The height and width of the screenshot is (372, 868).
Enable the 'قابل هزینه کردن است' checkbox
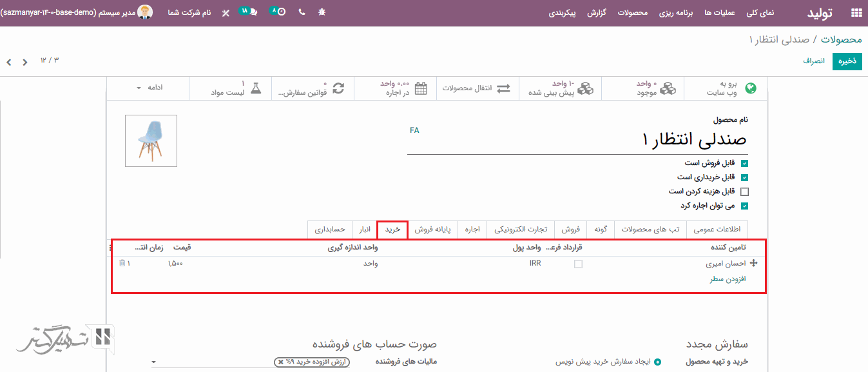pos(745,191)
